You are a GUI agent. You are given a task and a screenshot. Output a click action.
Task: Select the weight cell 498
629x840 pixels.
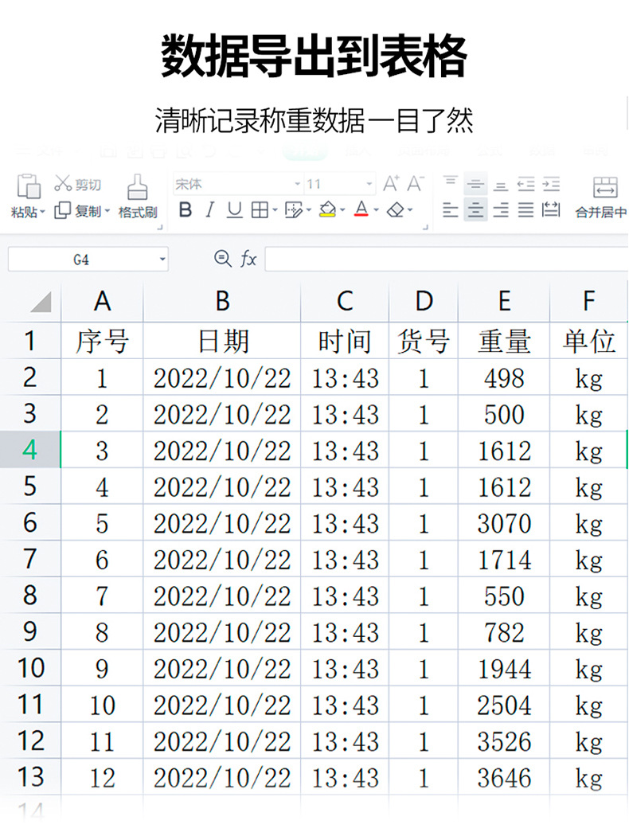(504, 378)
